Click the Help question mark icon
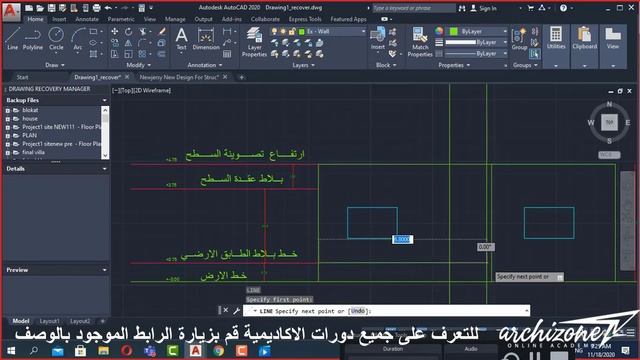This screenshot has height=360, width=640. pyautogui.click(x=563, y=8)
